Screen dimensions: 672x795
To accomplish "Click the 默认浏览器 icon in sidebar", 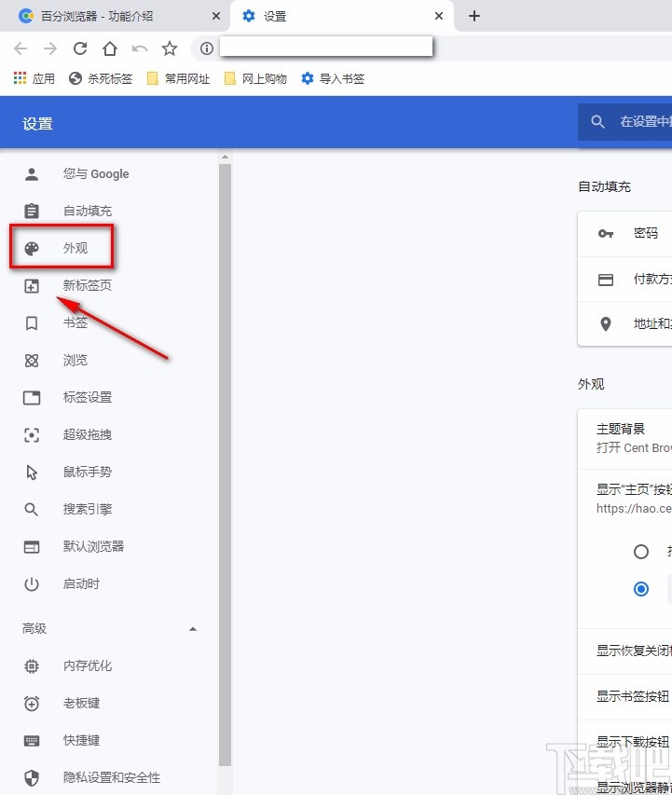I will click(32, 546).
